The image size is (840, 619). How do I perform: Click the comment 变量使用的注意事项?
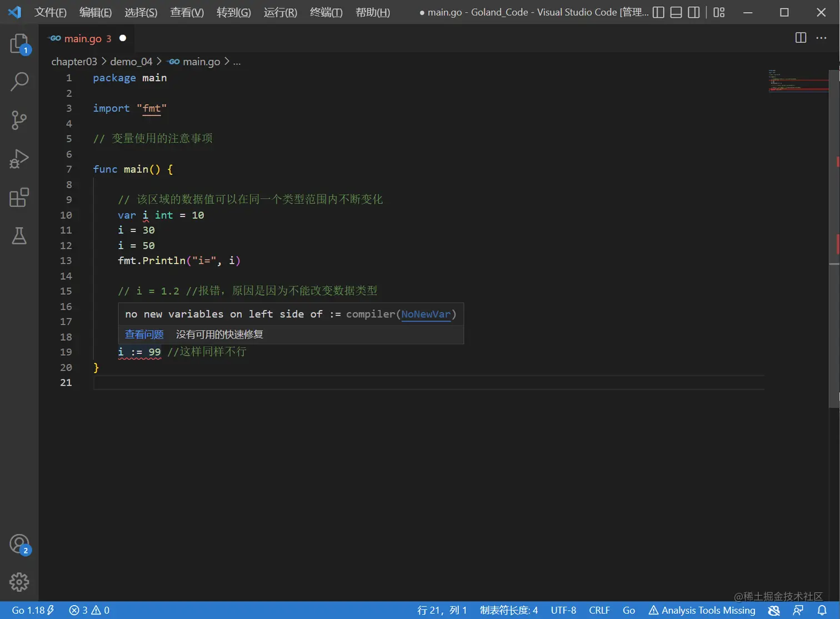coord(153,139)
